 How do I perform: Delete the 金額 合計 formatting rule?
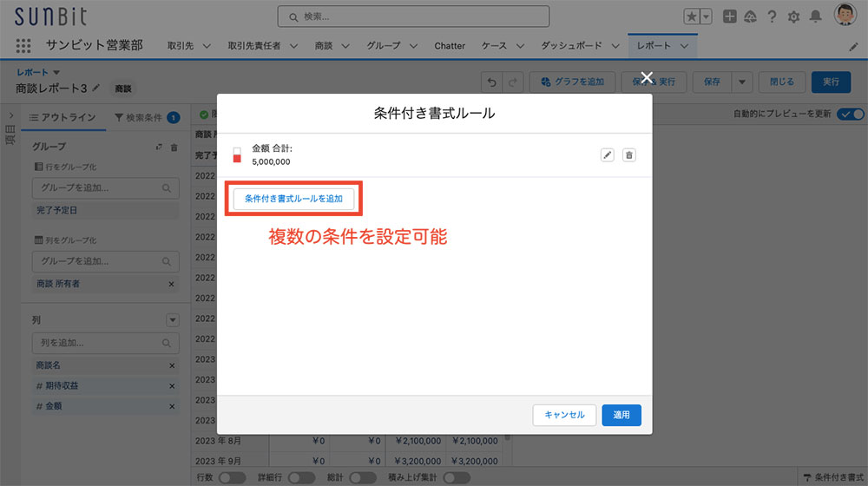click(628, 155)
